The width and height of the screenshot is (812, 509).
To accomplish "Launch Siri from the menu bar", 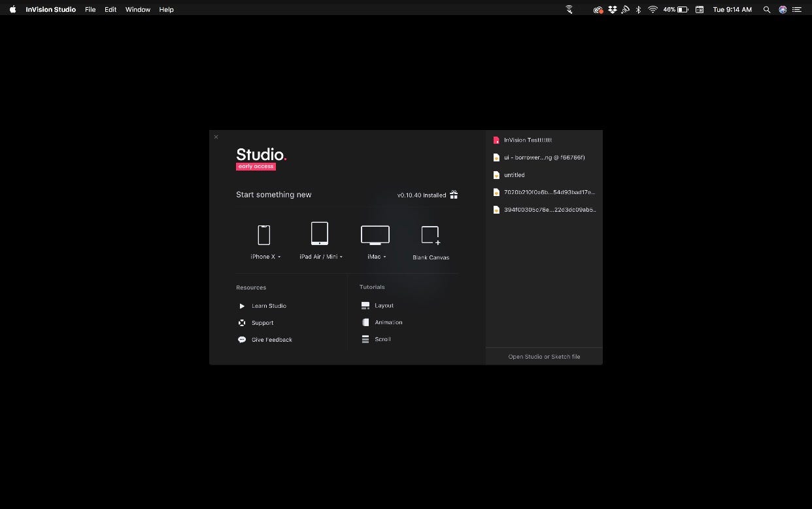I will coord(783,10).
